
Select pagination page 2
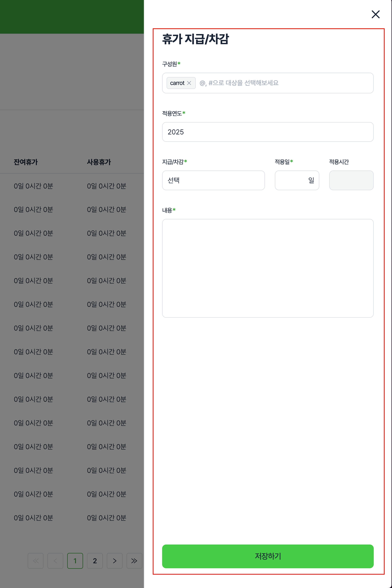coord(95,561)
